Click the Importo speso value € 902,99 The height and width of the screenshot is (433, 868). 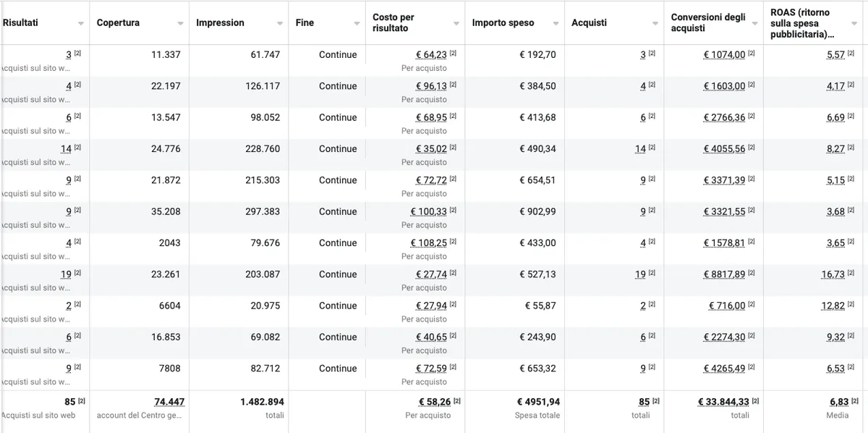[537, 211]
